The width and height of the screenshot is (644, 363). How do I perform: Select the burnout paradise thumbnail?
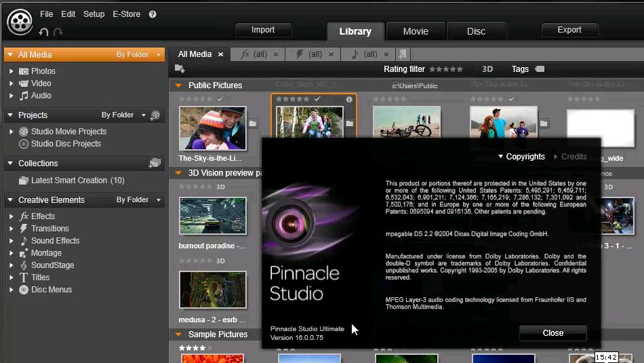point(213,216)
